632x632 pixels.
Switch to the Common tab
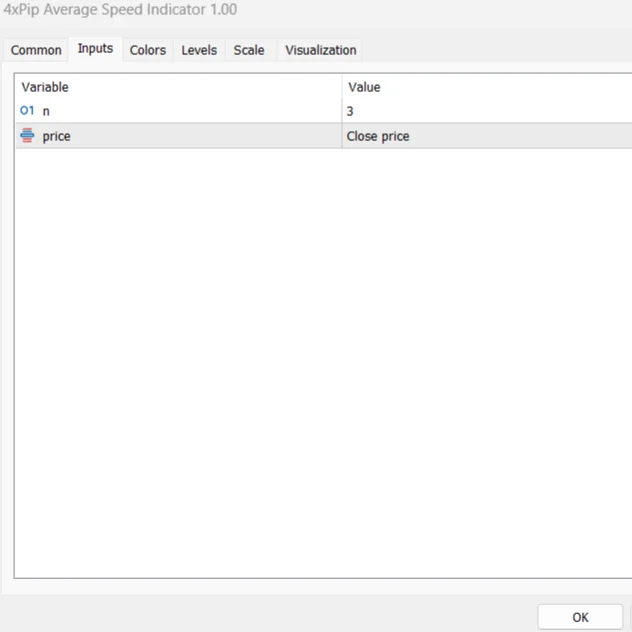click(x=36, y=50)
